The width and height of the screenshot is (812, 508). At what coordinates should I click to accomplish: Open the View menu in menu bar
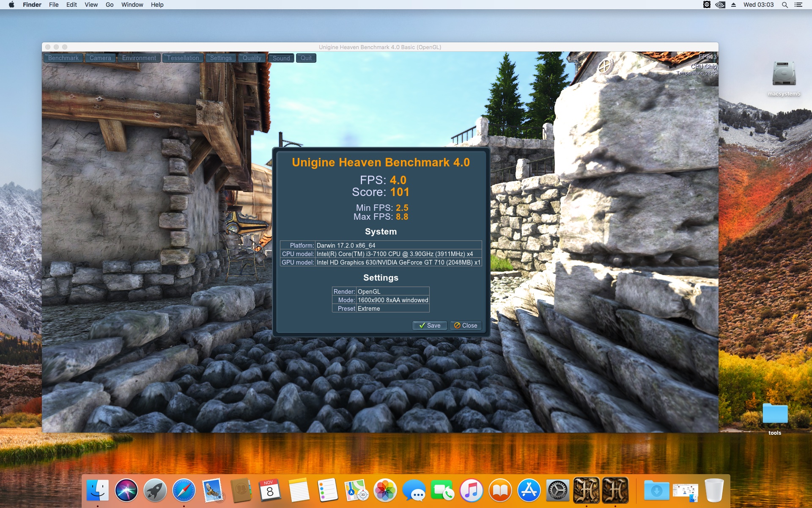point(91,5)
